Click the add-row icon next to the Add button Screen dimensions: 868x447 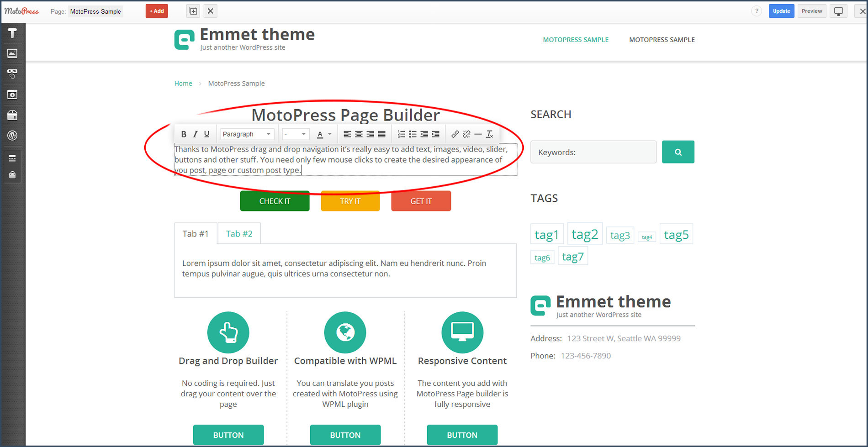(193, 11)
